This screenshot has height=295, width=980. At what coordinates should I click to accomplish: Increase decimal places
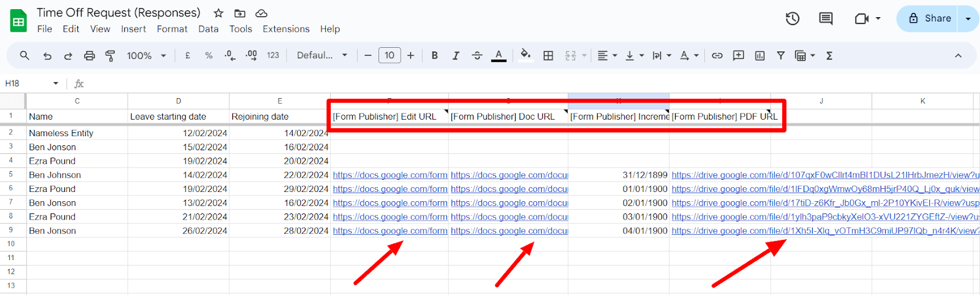[x=251, y=55]
